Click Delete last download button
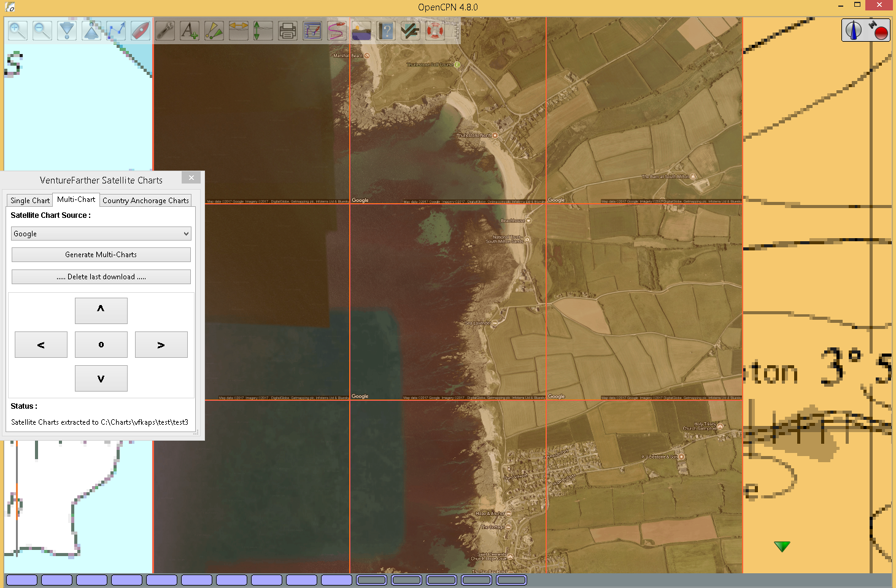Image resolution: width=896 pixels, height=588 pixels. tap(101, 277)
